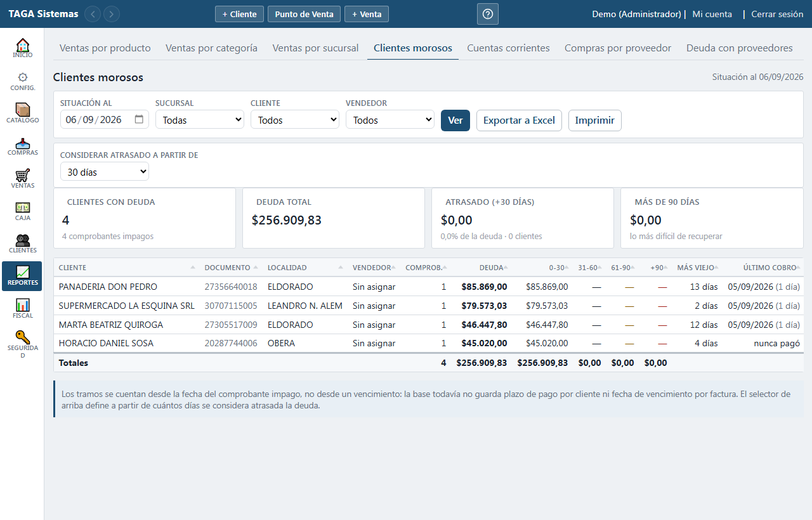Go to Inicio in the sidebar
This screenshot has width=812, height=520.
22,49
